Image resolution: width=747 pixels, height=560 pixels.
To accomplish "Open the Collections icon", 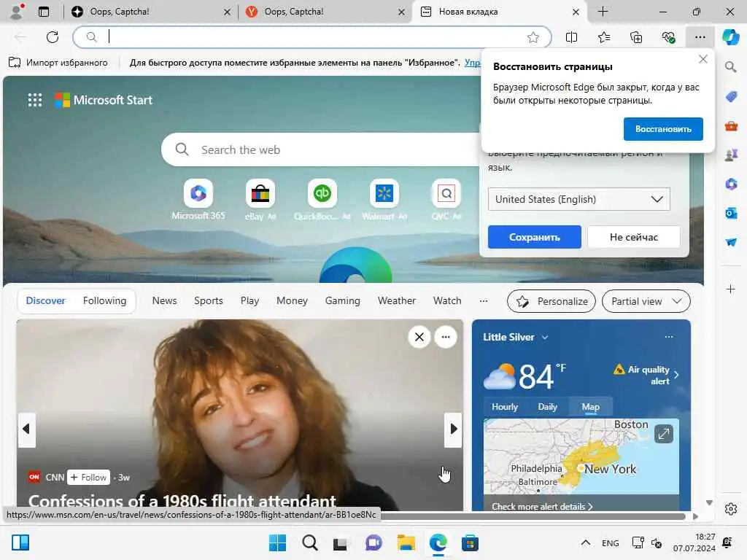I will (636, 37).
